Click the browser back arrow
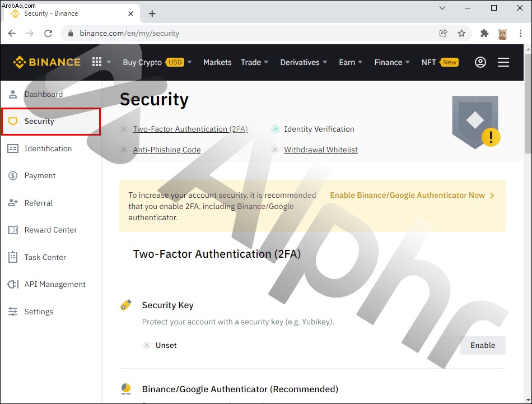Image resolution: width=532 pixels, height=404 pixels. [x=12, y=33]
